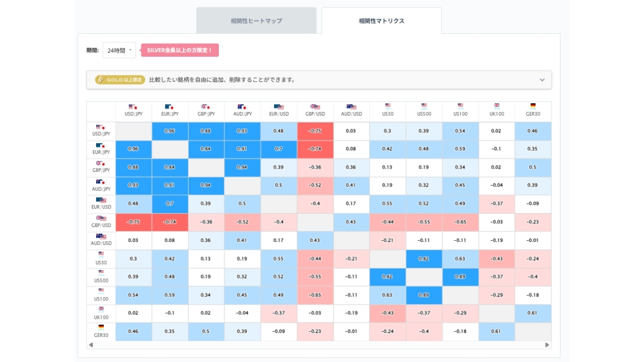This screenshot has height=362, width=644.
Task: Click the AUD/JPY row header label
Action: (x=101, y=189)
